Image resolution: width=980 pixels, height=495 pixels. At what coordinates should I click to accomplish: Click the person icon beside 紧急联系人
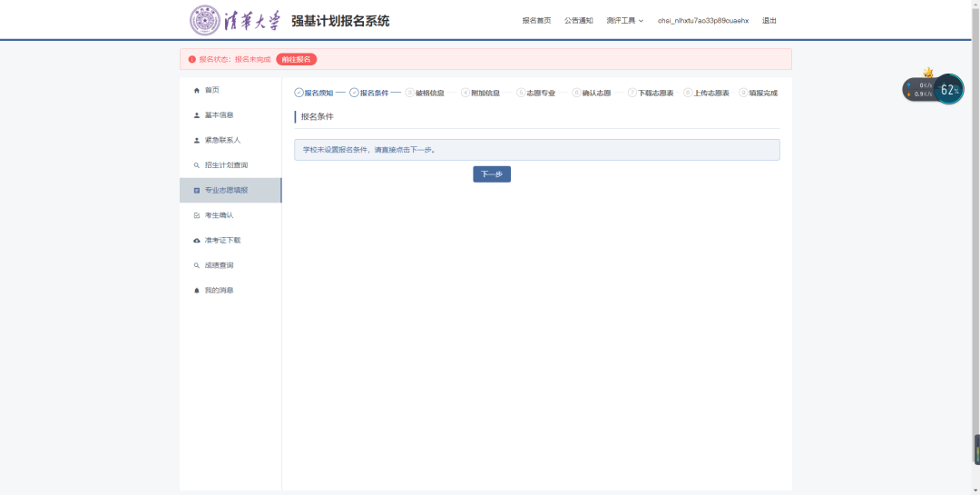197,140
